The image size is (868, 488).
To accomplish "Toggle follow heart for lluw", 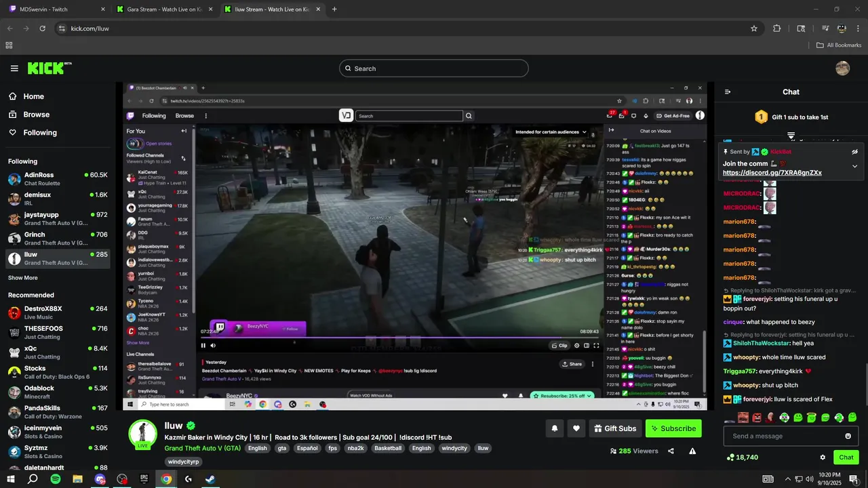I will click(x=576, y=428).
